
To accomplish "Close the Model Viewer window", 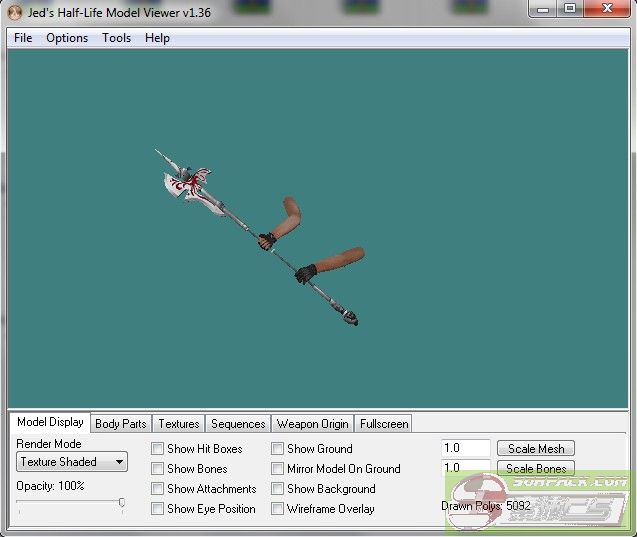I will coord(607,9).
